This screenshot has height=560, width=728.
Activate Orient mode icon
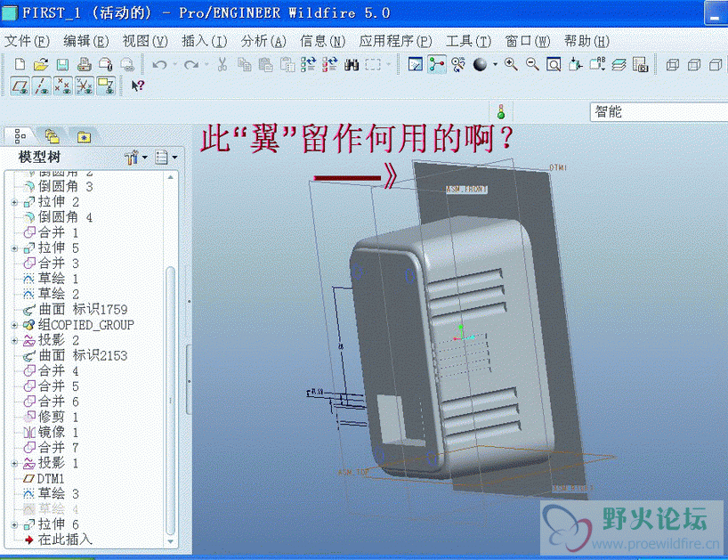tap(458, 64)
